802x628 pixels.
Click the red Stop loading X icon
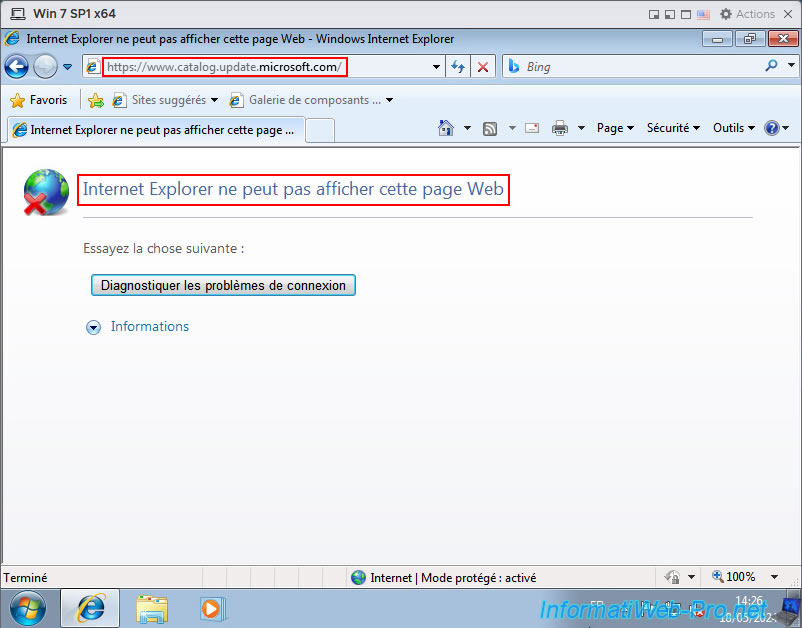483,67
